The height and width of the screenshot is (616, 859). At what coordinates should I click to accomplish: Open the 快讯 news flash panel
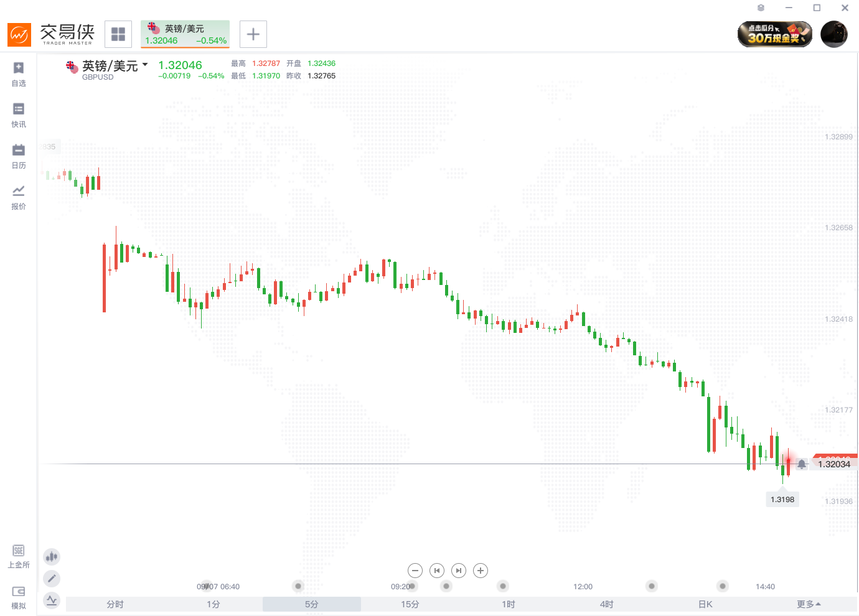[x=19, y=114]
